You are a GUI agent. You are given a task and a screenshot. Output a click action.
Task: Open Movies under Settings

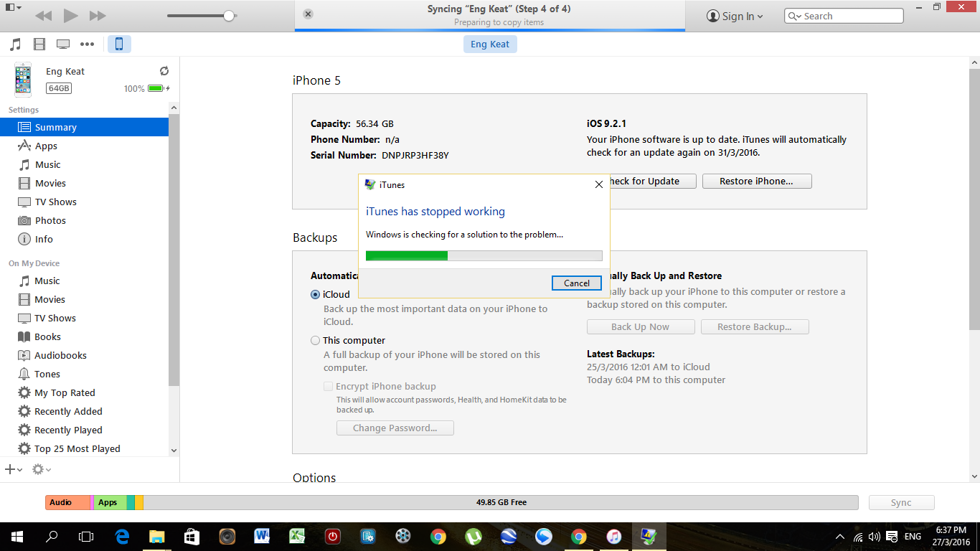pos(85,183)
